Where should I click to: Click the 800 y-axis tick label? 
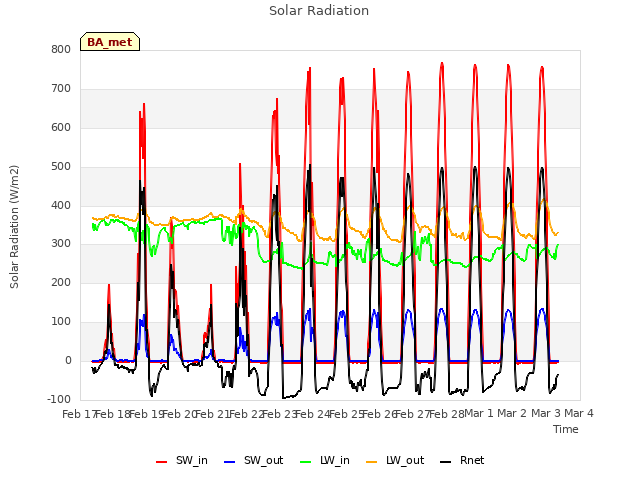(x=61, y=49)
